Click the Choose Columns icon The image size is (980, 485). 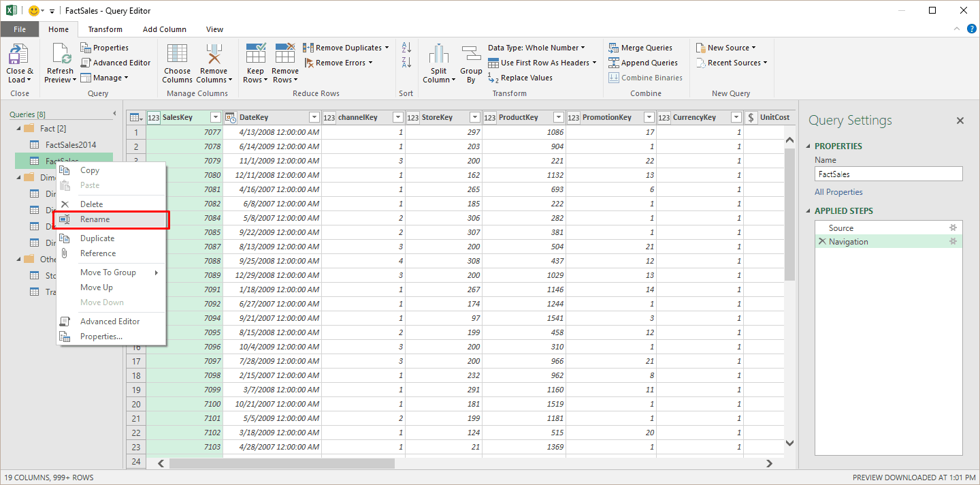(x=177, y=54)
